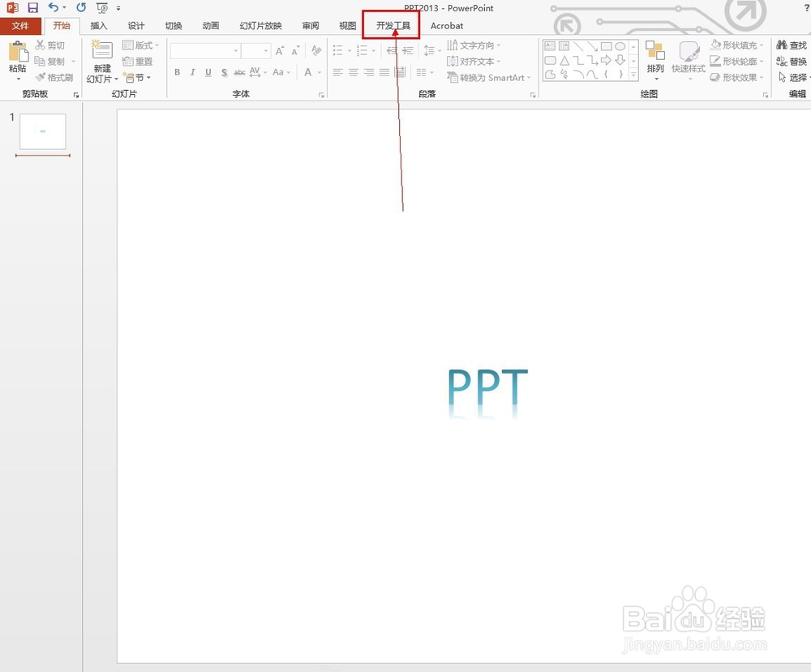
Task: Open Find (查找) in the editing group
Action: click(791, 45)
